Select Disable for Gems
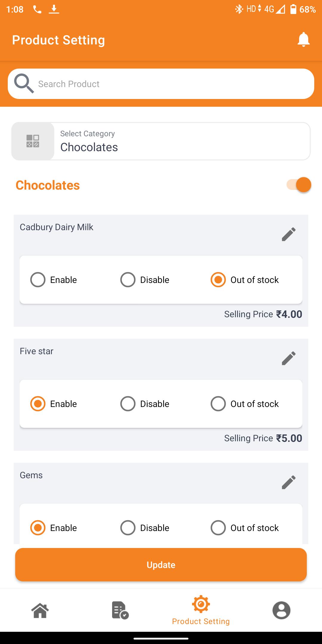Screen dimensions: 322x644 145,528
